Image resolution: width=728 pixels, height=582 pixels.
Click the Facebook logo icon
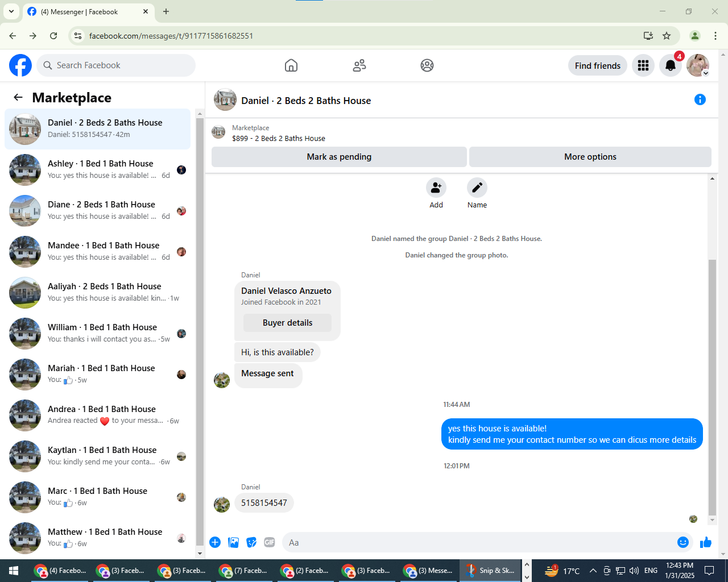click(x=20, y=65)
